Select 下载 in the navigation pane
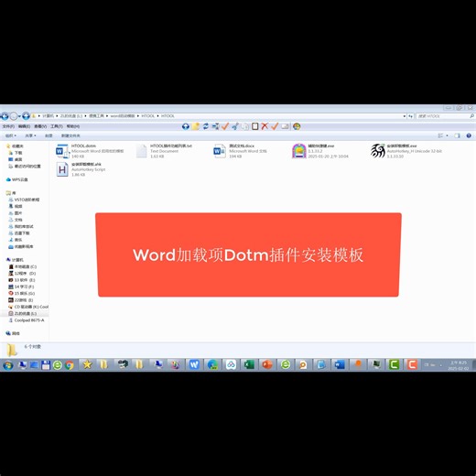The image size is (476, 476). 18,153
